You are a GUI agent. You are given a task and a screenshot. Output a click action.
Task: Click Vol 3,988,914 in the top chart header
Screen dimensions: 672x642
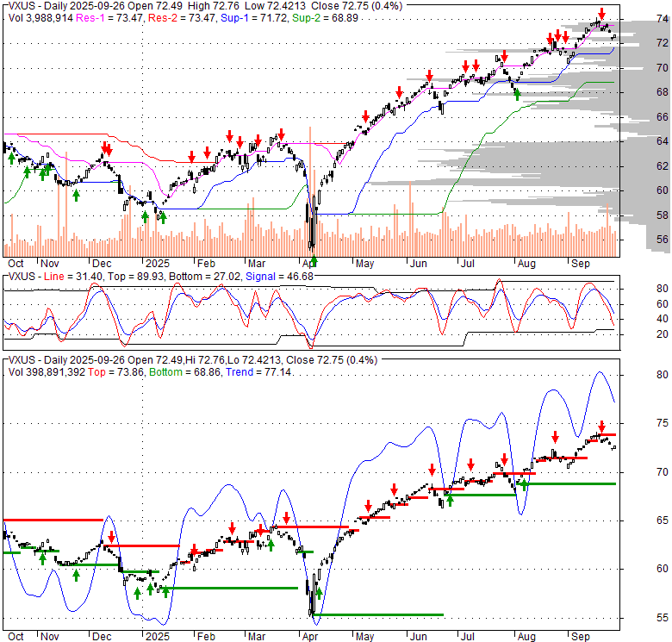pyautogui.click(x=40, y=18)
